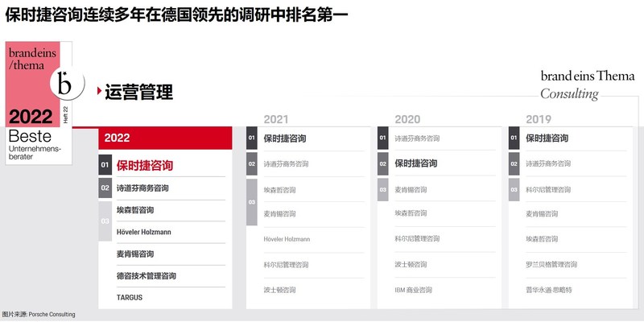
Task: Click IBM 商业咨询 in the 2020 column
Action: [x=413, y=290]
